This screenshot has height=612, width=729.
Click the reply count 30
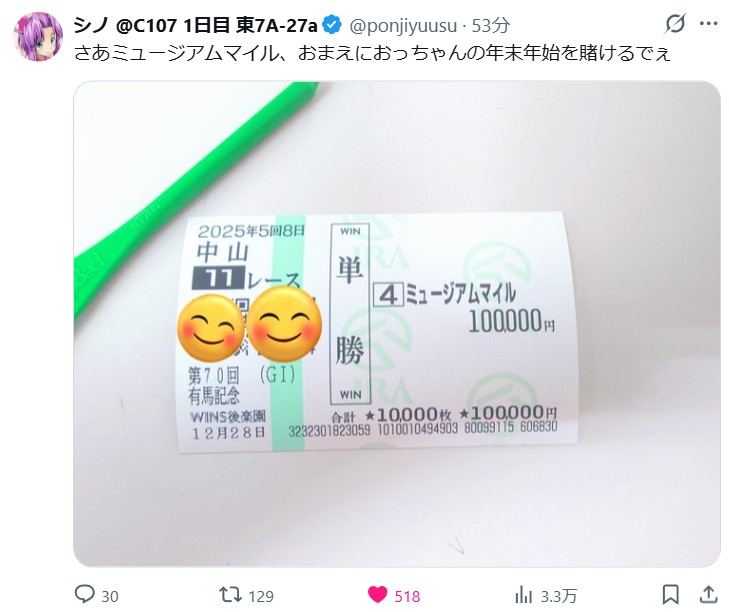110,596
